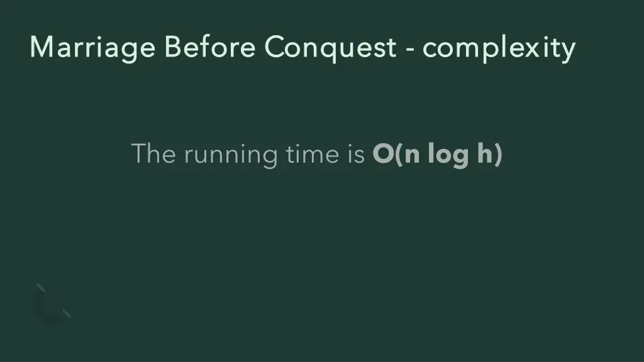Click the thin dark bar along the bottom edge
Image resolution: width=644 pixels, height=362 pixels.
coord(322,361)
